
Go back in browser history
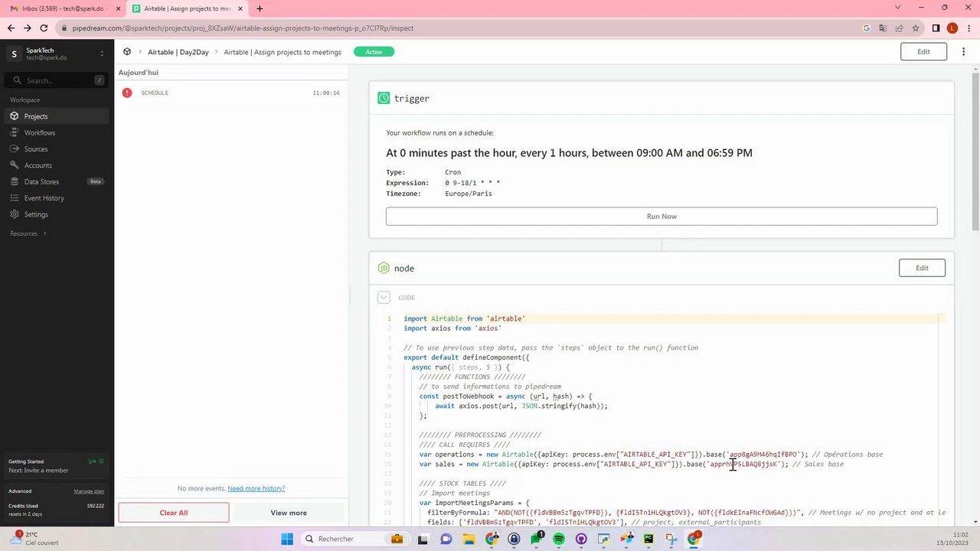11,28
